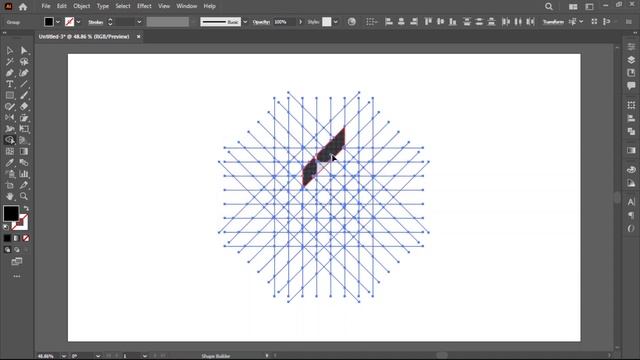
Task: Click the Opacity label link
Action: point(261,22)
